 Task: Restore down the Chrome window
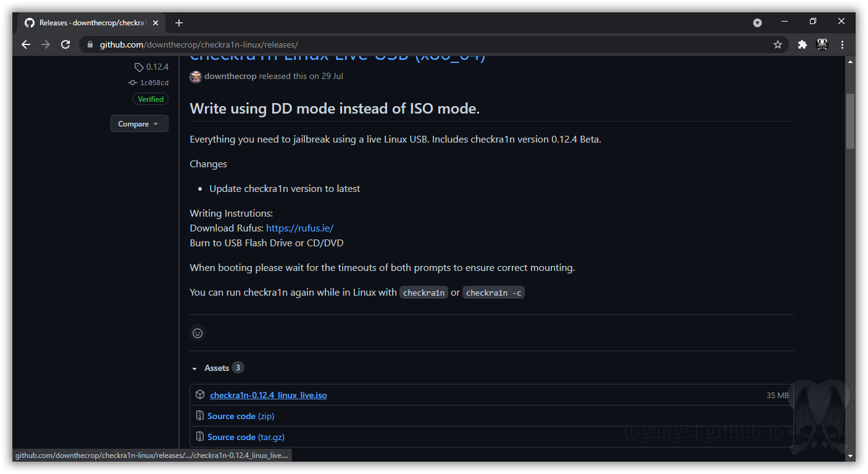pos(813,22)
